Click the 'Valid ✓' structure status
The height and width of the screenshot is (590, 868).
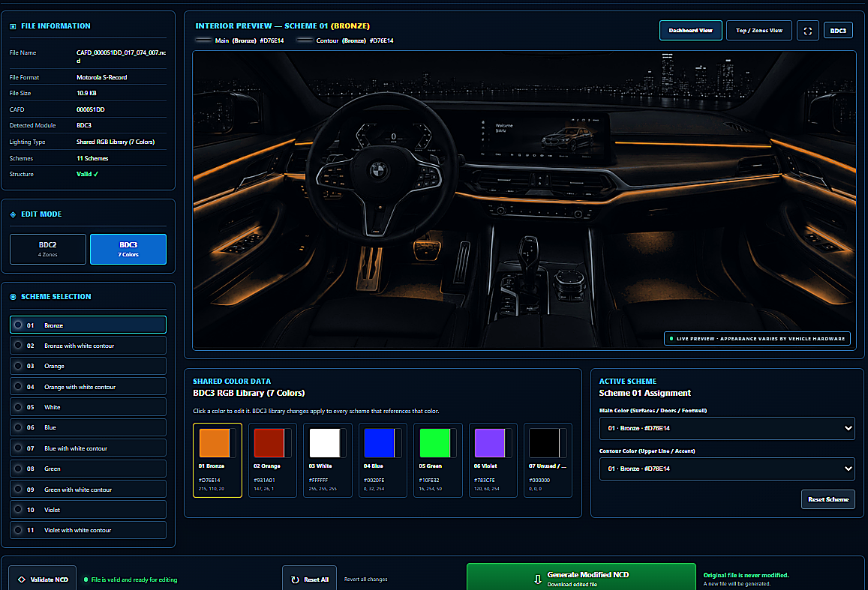(x=88, y=174)
